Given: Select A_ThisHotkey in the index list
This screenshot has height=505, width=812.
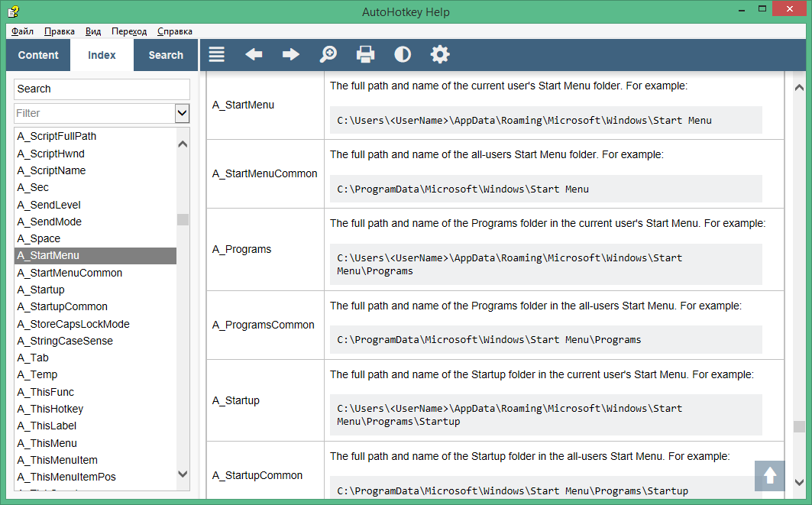Looking at the screenshot, I should (x=50, y=409).
